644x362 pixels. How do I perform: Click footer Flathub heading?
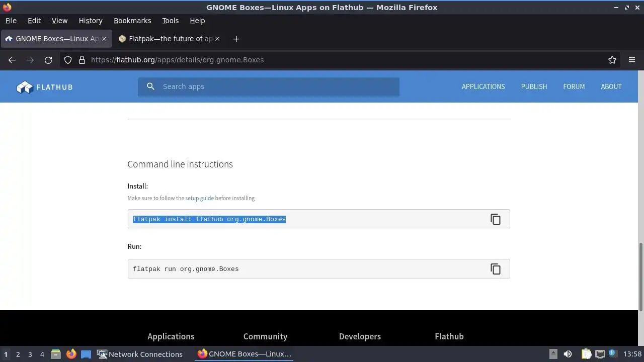coord(449,336)
